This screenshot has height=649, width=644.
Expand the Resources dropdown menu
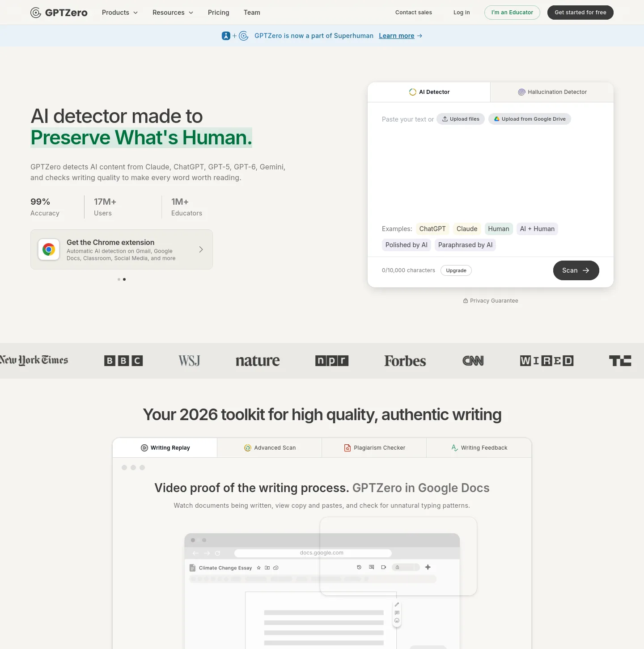click(173, 13)
